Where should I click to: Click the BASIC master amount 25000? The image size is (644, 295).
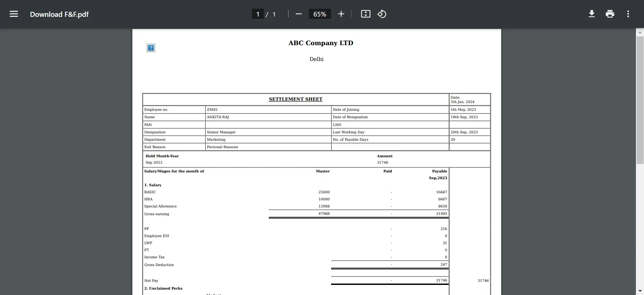[324, 192]
